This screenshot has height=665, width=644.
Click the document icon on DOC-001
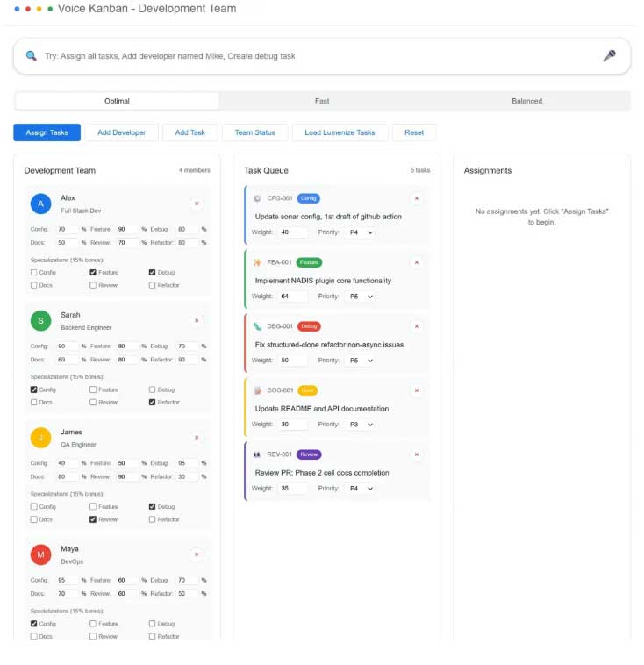coord(257,390)
